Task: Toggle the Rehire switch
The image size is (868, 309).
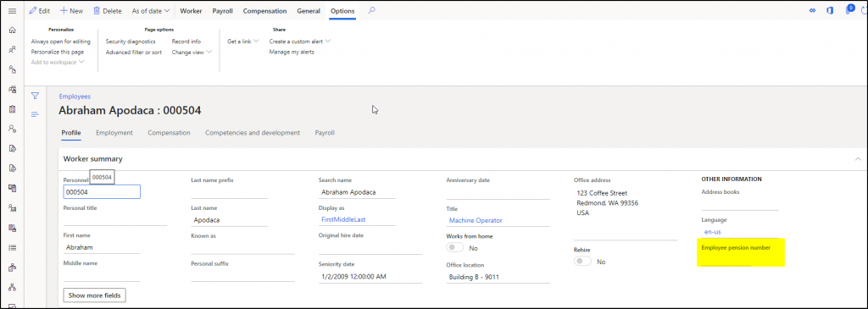Action: pos(583,262)
